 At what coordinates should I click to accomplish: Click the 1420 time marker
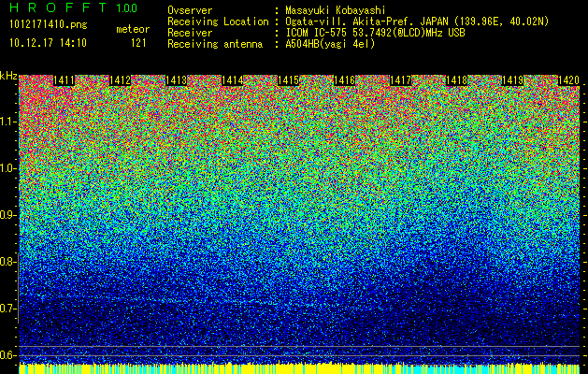[569, 80]
